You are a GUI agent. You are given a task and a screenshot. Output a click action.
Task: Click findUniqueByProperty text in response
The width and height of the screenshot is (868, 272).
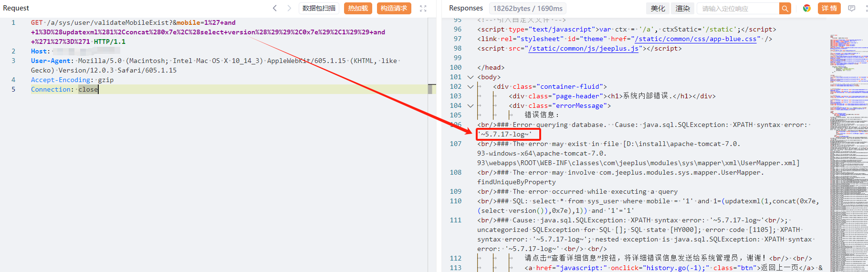(517, 182)
